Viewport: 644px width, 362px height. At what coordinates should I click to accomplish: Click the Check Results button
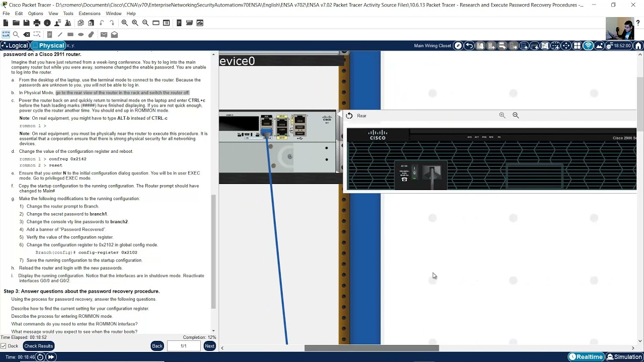coord(38,346)
